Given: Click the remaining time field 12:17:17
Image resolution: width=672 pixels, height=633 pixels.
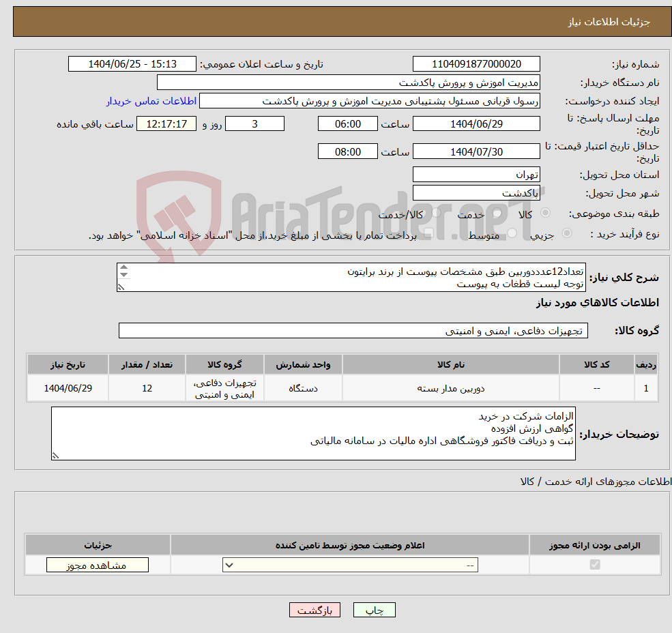Looking at the screenshot, I should click(x=166, y=123).
